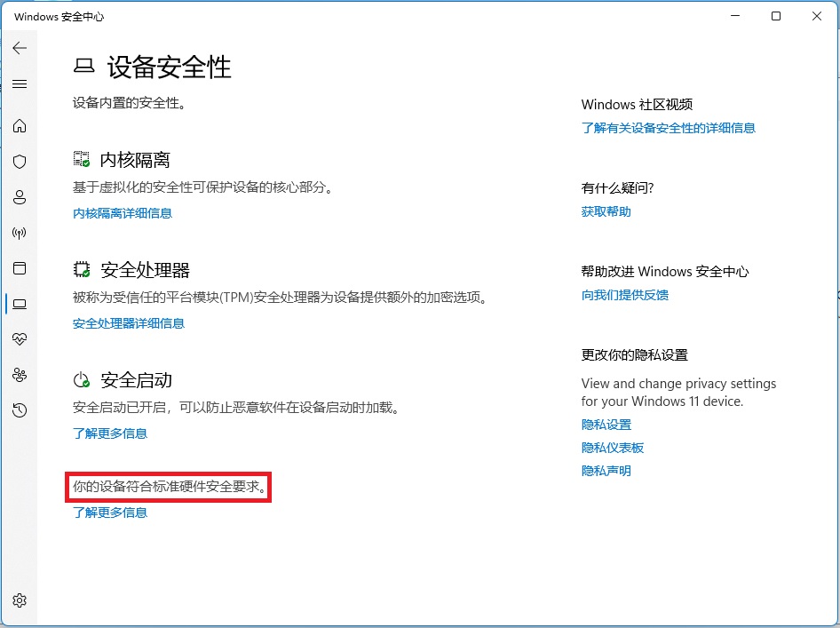Viewport: 840px width, 628px height.
Task: Go to Home icon in sidebar
Action: click(20, 126)
